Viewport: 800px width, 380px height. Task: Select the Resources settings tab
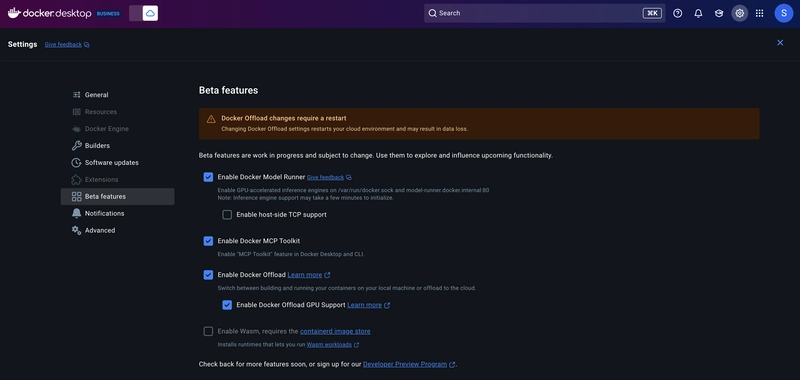117,112
